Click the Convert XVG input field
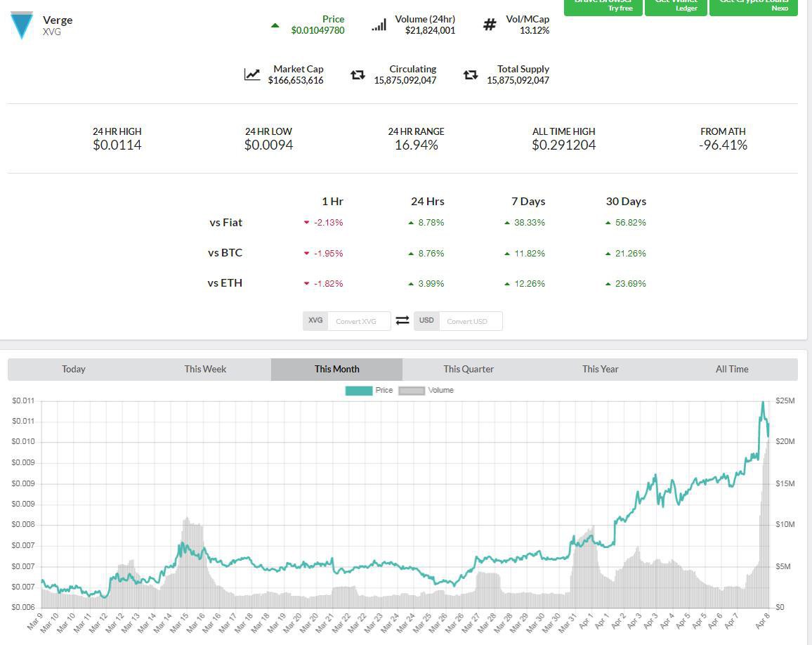This screenshot has height=645, width=812. 358,321
